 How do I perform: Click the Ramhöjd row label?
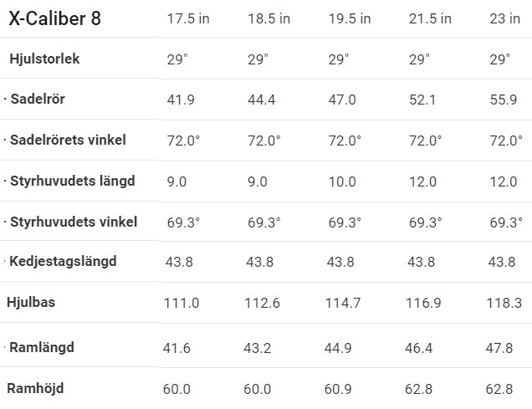click(x=35, y=388)
